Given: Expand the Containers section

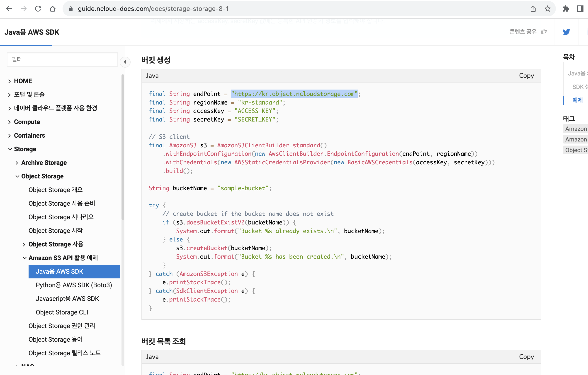Looking at the screenshot, I should point(9,136).
